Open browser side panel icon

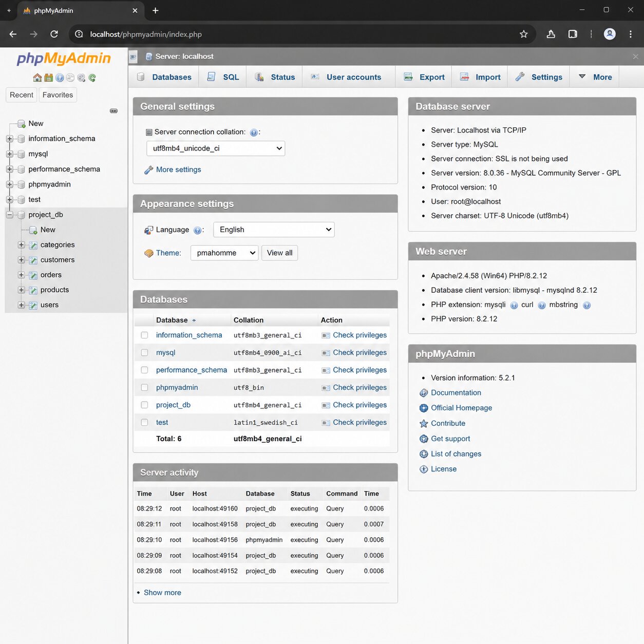click(573, 34)
